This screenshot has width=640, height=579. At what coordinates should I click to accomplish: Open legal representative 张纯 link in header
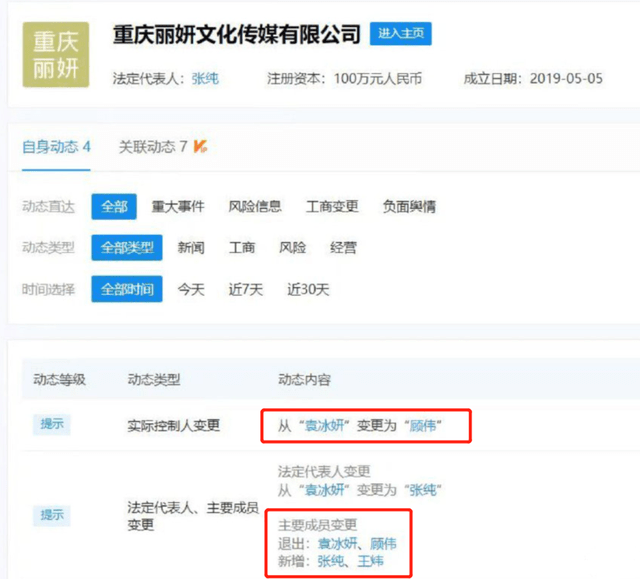205,78
